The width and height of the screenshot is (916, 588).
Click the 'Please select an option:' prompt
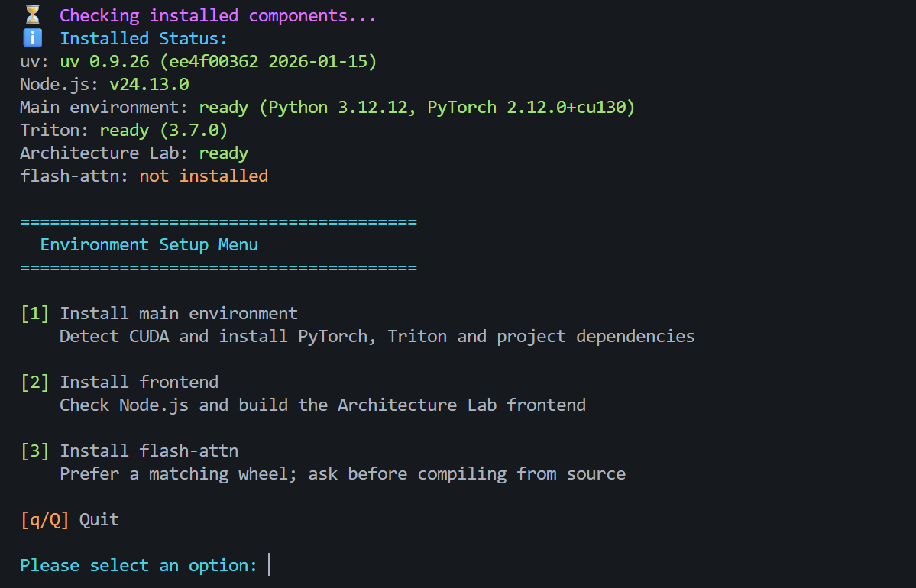[138, 566]
